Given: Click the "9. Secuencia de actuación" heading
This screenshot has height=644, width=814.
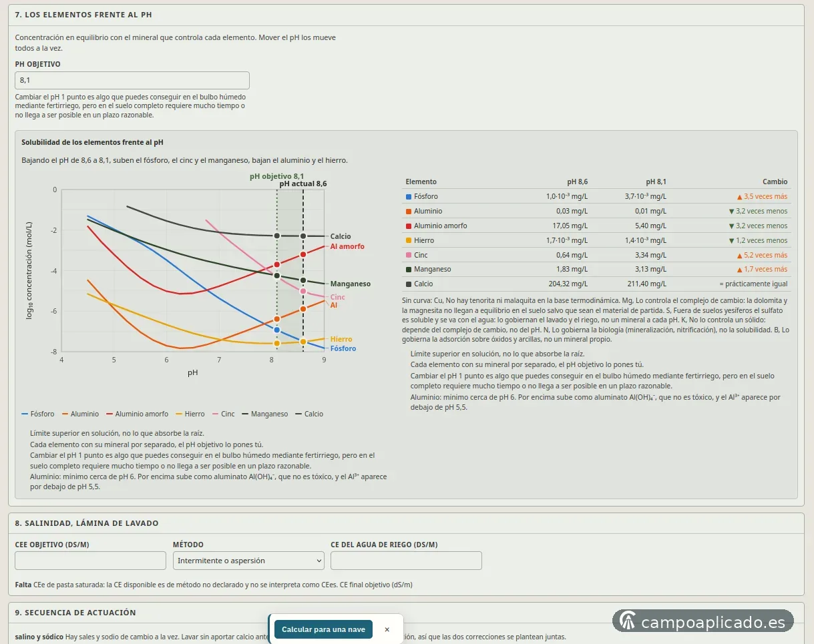Looking at the screenshot, I should 75,613.
